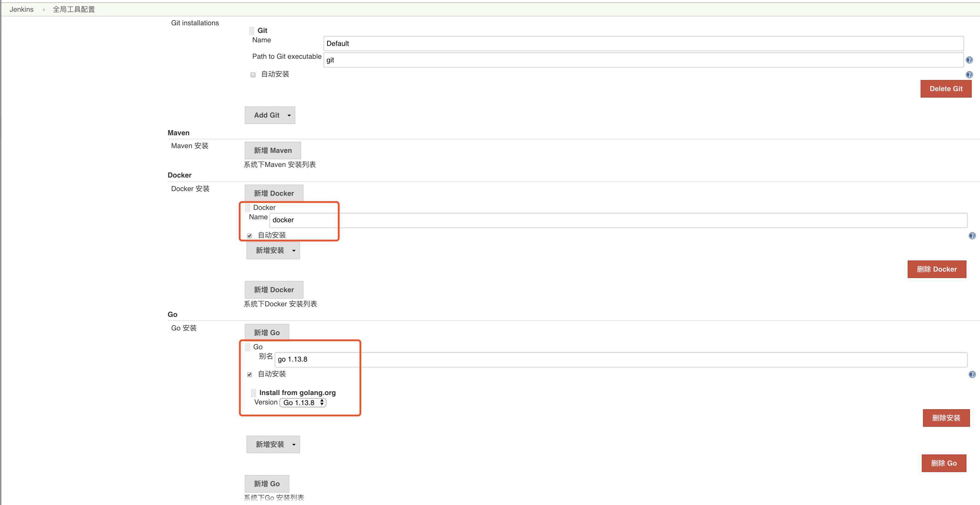Click drag handle beside Go installation entry
The width and height of the screenshot is (980, 505).
tap(248, 347)
